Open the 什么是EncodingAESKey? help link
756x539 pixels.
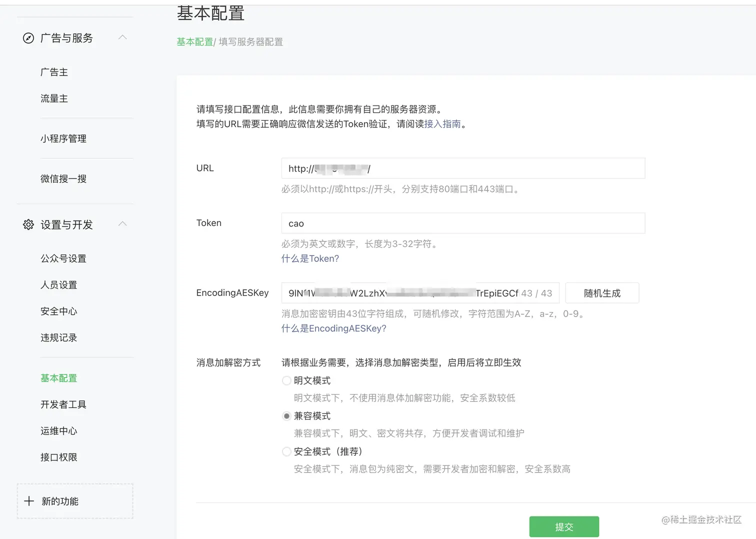coord(333,328)
